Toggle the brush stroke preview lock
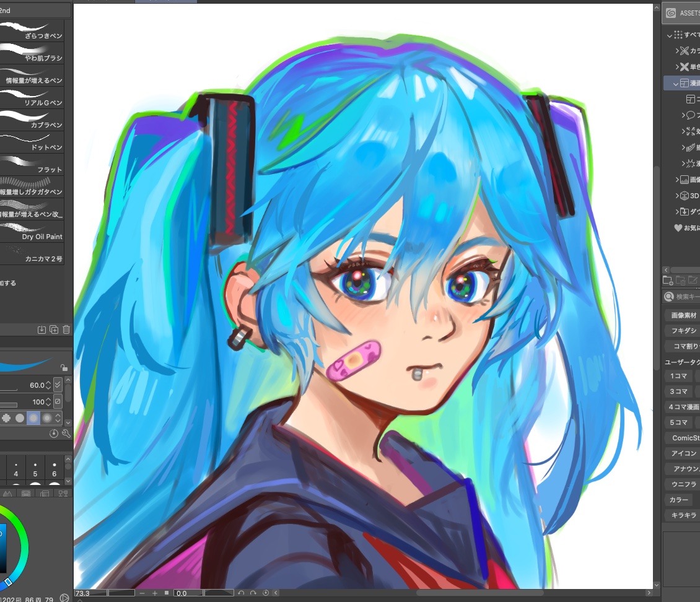The width and height of the screenshot is (700, 602). [x=64, y=367]
